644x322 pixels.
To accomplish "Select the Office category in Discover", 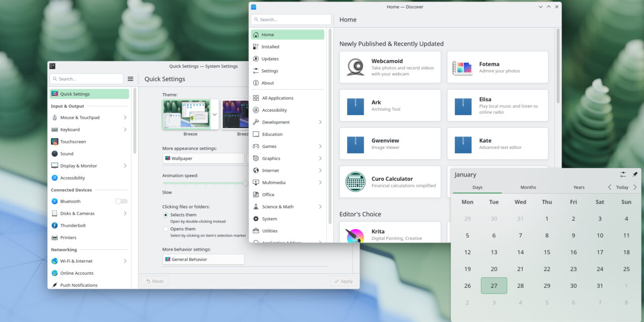I will pos(288,195).
